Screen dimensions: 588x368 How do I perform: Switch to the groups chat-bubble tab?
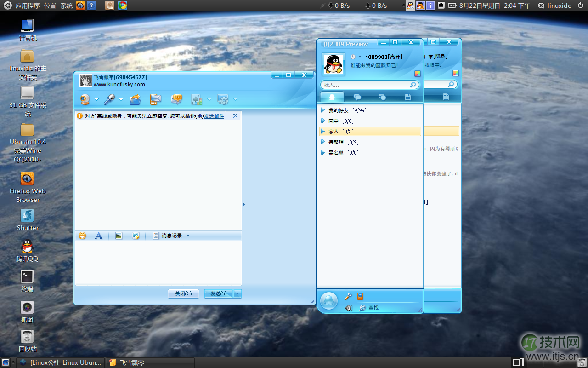[357, 97]
